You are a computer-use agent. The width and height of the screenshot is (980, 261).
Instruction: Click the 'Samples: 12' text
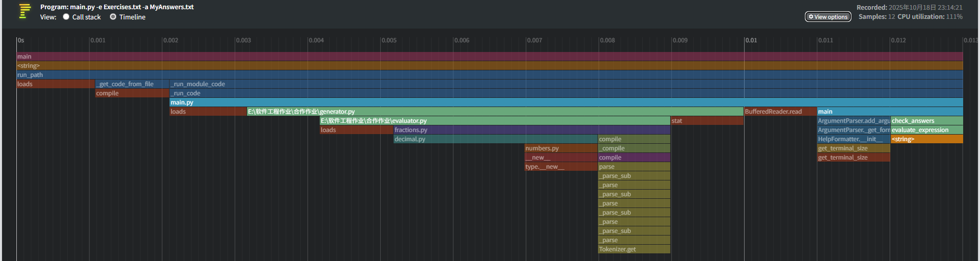(x=876, y=17)
